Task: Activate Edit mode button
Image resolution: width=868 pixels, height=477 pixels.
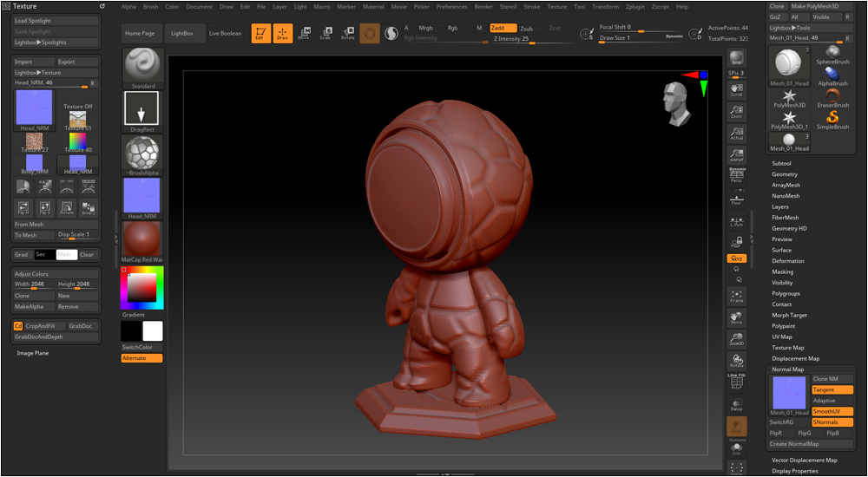Action: pyautogui.click(x=260, y=33)
